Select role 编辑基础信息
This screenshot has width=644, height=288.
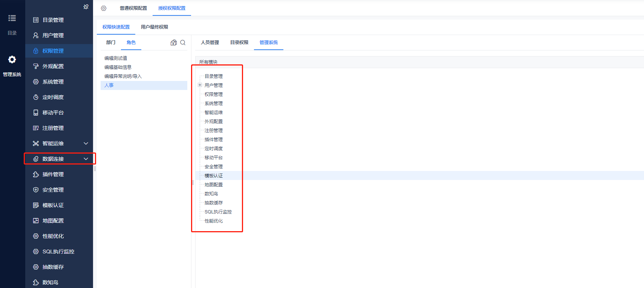[118, 67]
